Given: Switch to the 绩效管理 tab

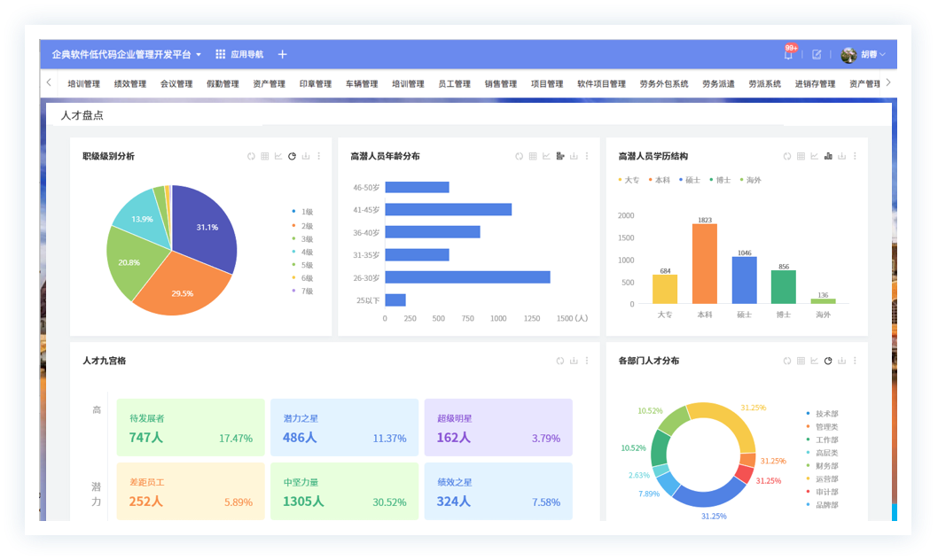Looking at the screenshot, I should pyautogui.click(x=130, y=84).
